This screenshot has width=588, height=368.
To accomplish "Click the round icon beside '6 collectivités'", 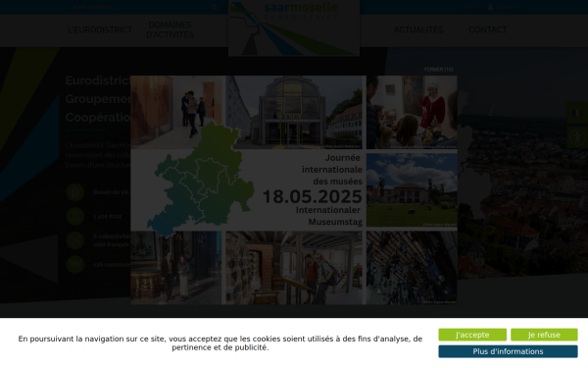I will click(x=75, y=240).
